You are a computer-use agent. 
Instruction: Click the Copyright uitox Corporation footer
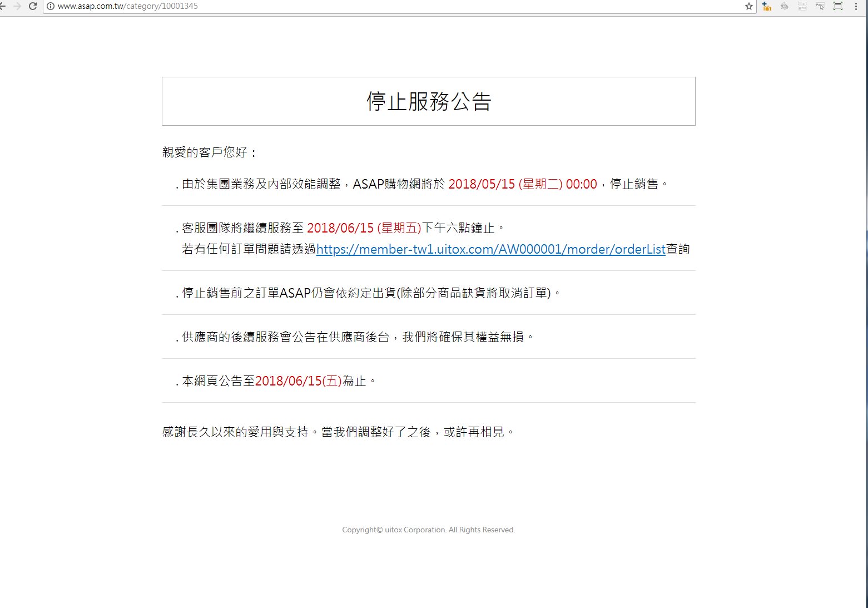coord(429,530)
